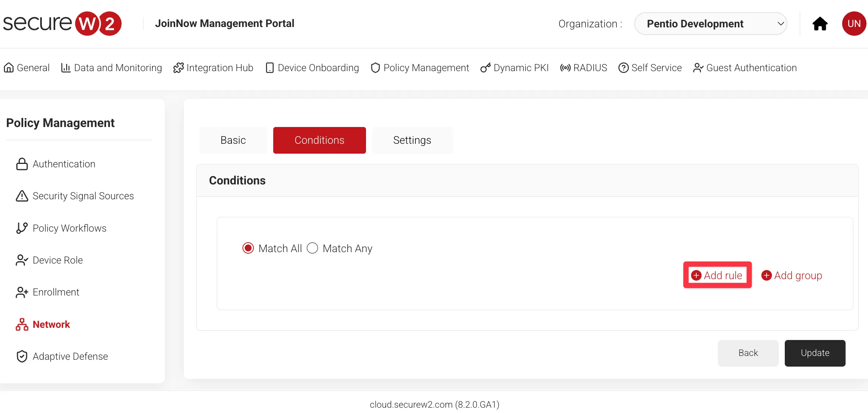Viewport: 868px width, 413px height.
Task: Click the home icon in header
Action: 820,24
